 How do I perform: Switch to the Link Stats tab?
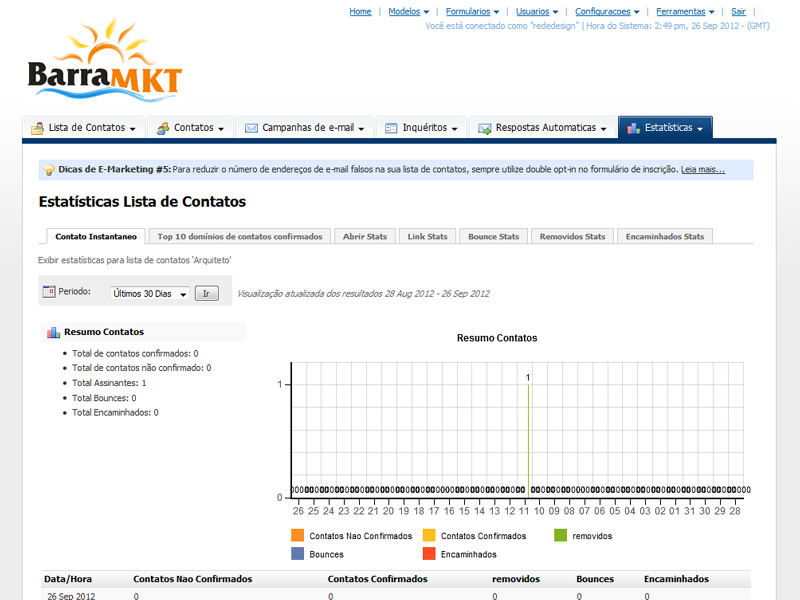[428, 236]
